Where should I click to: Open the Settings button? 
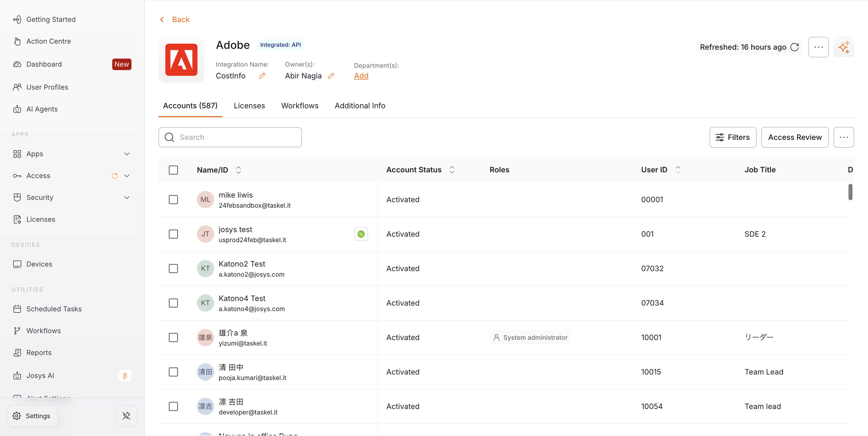(32, 416)
